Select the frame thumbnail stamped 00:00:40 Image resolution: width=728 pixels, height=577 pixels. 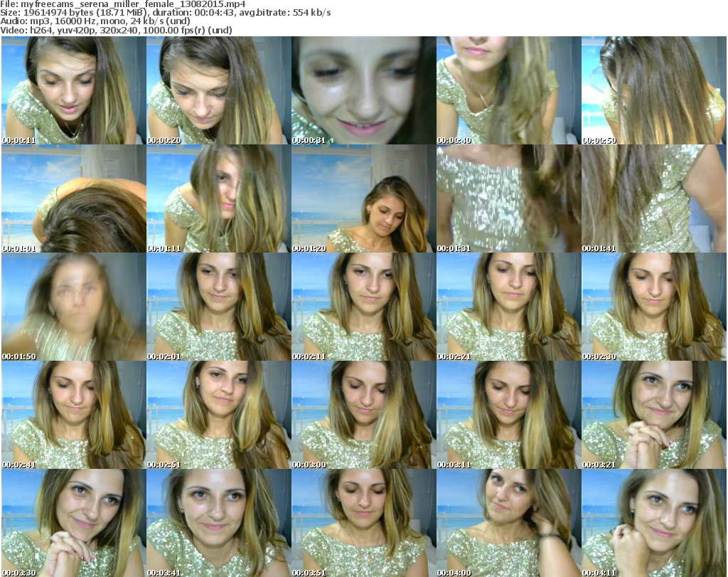point(508,90)
